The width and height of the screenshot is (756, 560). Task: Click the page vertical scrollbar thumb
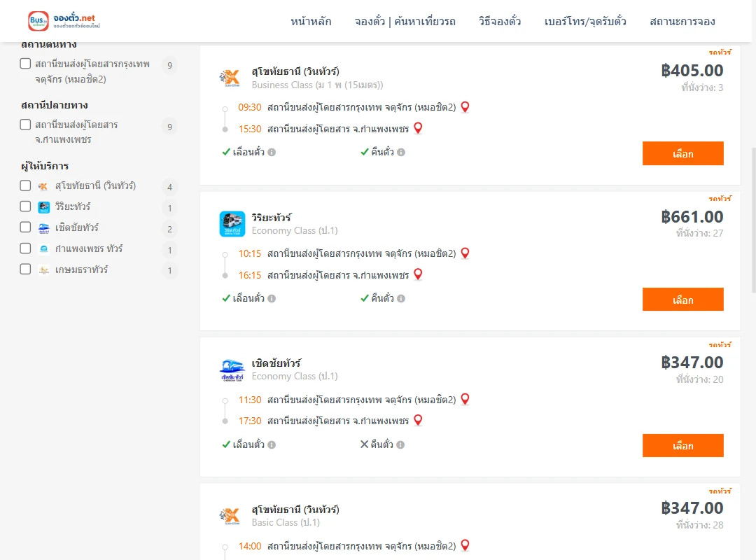754,220
